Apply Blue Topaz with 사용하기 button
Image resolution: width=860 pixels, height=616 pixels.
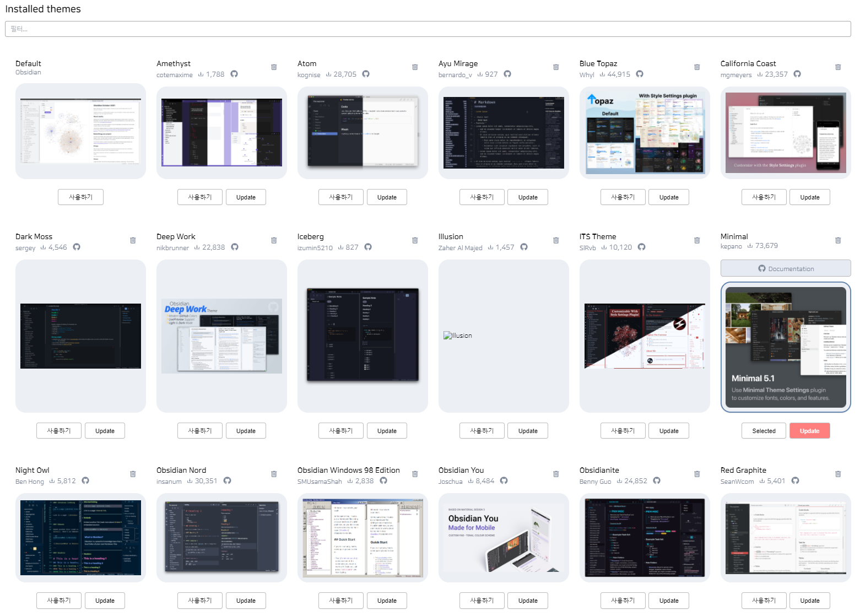(x=623, y=197)
